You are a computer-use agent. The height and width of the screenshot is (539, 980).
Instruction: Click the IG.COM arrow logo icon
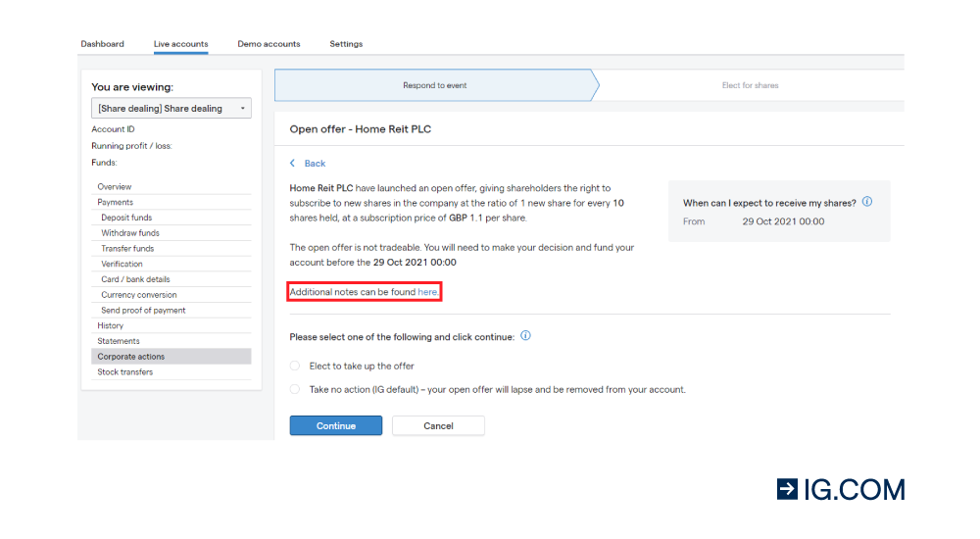click(x=787, y=489)
